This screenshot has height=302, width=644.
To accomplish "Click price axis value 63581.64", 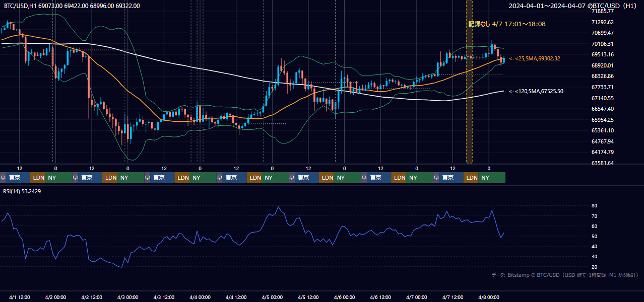I will tap(602, 163).
